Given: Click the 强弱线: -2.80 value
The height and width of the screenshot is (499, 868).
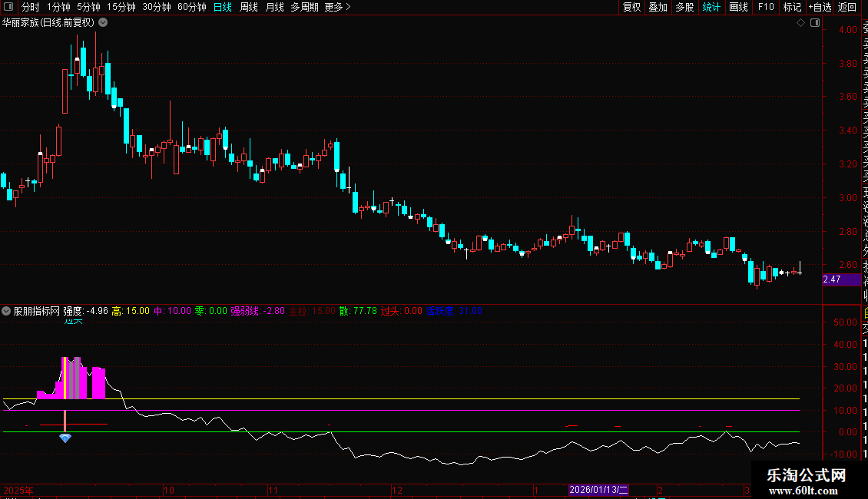Looking at the screenshot, I should [x=257, y=311].
